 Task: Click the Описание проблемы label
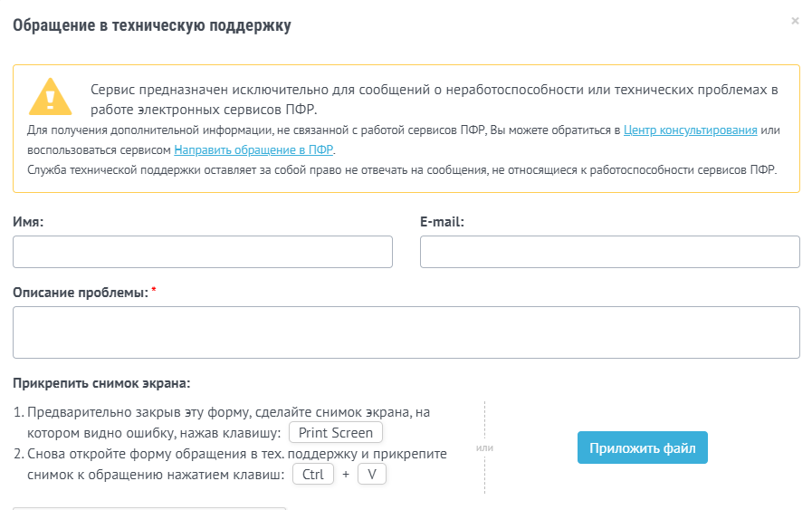pos(81,293)
